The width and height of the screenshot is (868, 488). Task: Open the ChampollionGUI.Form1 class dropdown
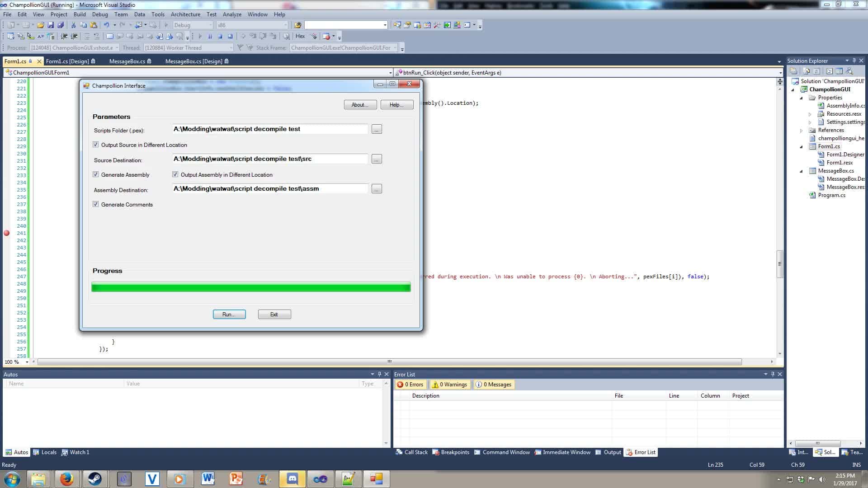(x=198, y=72)
